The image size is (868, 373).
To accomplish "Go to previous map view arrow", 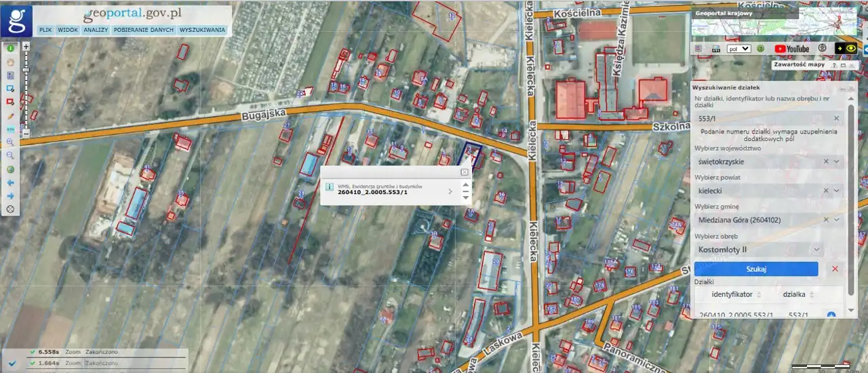I will pyautogui.click(x=10, y=182).
